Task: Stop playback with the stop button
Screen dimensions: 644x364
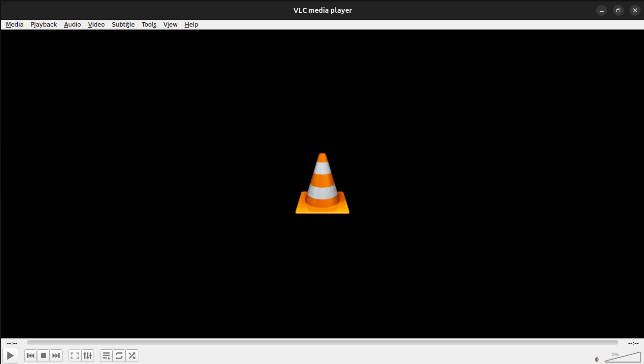Action: pos(43,355)
